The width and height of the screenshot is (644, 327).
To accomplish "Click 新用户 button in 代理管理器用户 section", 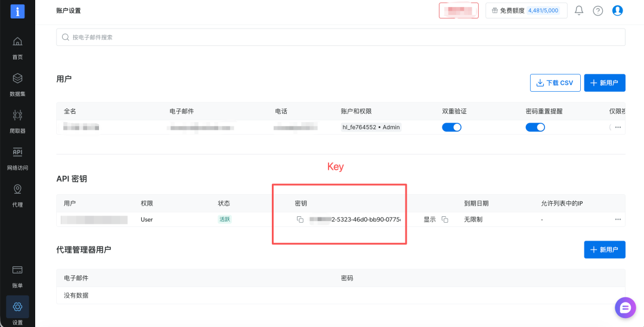I will coord(605,250).
